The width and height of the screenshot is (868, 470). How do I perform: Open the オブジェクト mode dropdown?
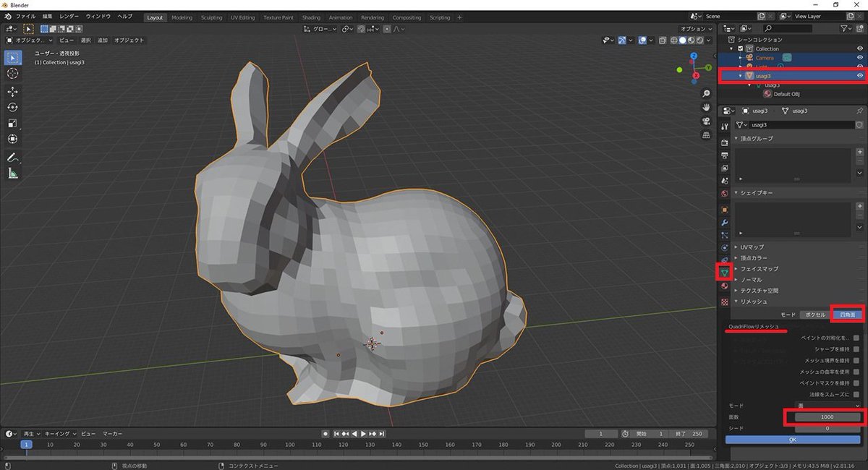click(30, 40)
